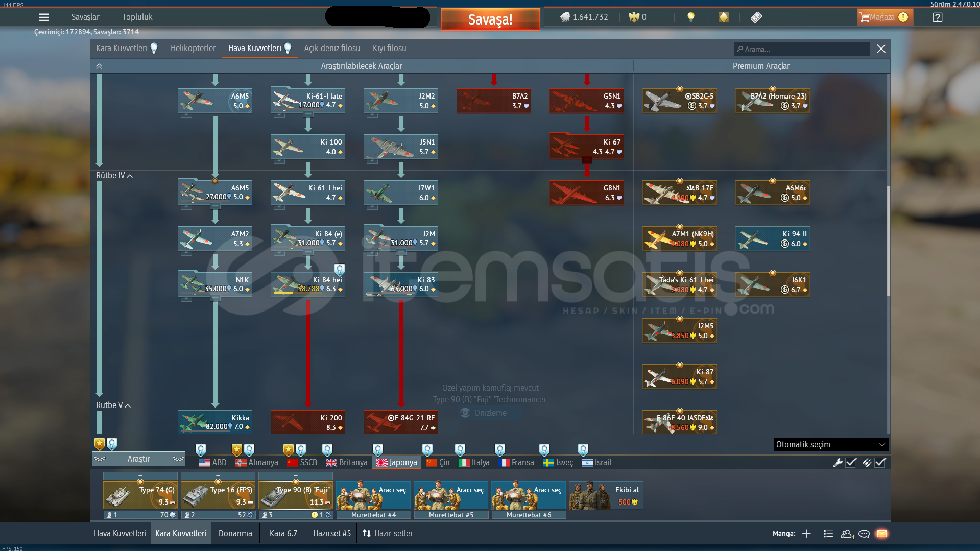Click the Silver Lions currency icon
Viewport: 980px width, 551px height.
[x=564, y=17]
